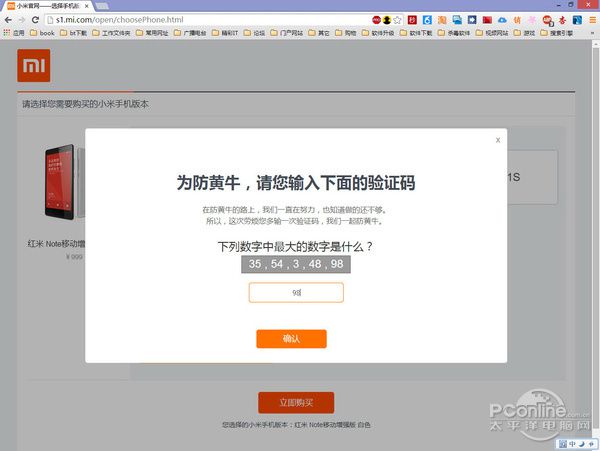Close the captcha dialog with the x
This screenshot has height=451, width=600.
pyautogui.click(x=497, y=140)
